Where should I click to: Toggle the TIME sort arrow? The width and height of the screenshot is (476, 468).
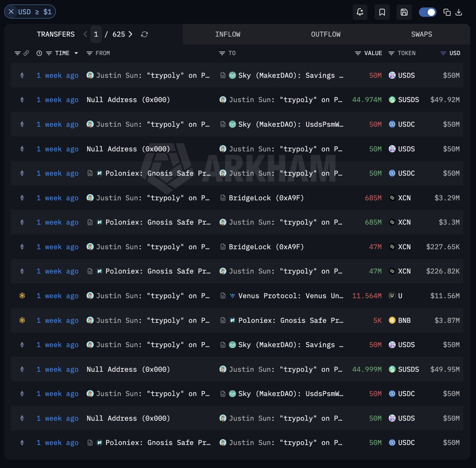pyautogui.click(x=76, y=53)
